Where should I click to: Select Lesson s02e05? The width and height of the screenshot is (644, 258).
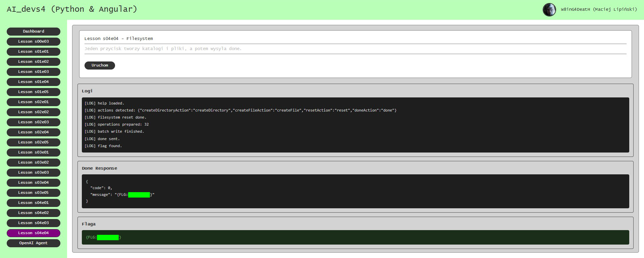pos(34,142)
